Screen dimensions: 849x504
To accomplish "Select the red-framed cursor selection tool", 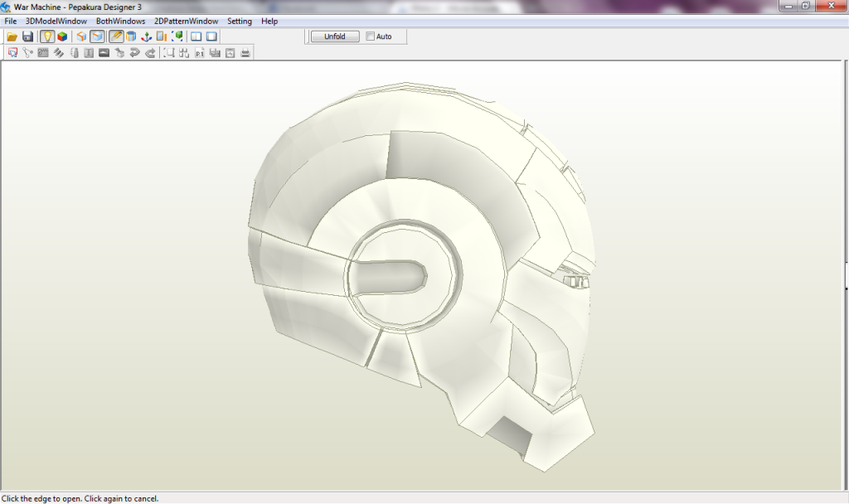I will point(12,52).
